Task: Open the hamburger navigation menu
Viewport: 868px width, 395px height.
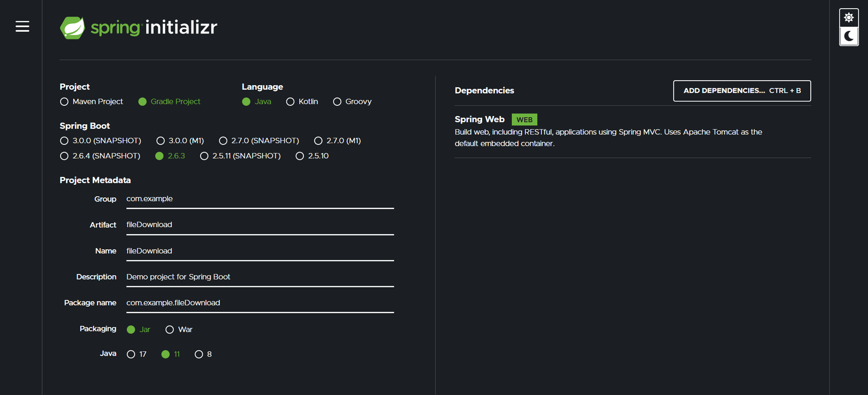Action: [23, 26]
